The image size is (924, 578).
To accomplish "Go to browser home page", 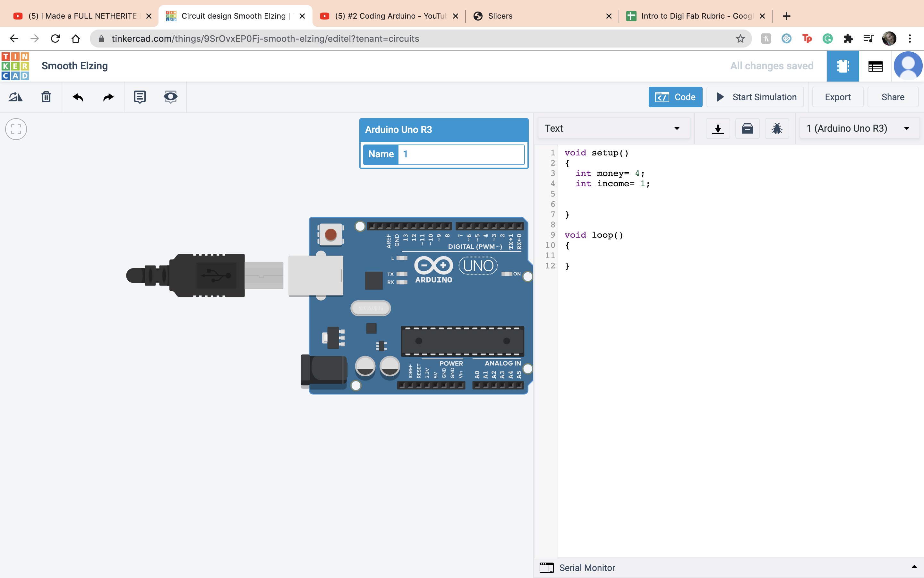I will (76, 39).
